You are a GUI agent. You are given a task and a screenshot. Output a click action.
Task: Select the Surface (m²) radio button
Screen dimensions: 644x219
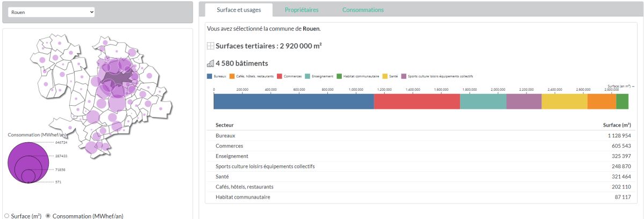pyautogui.click(x=6, y=216)
